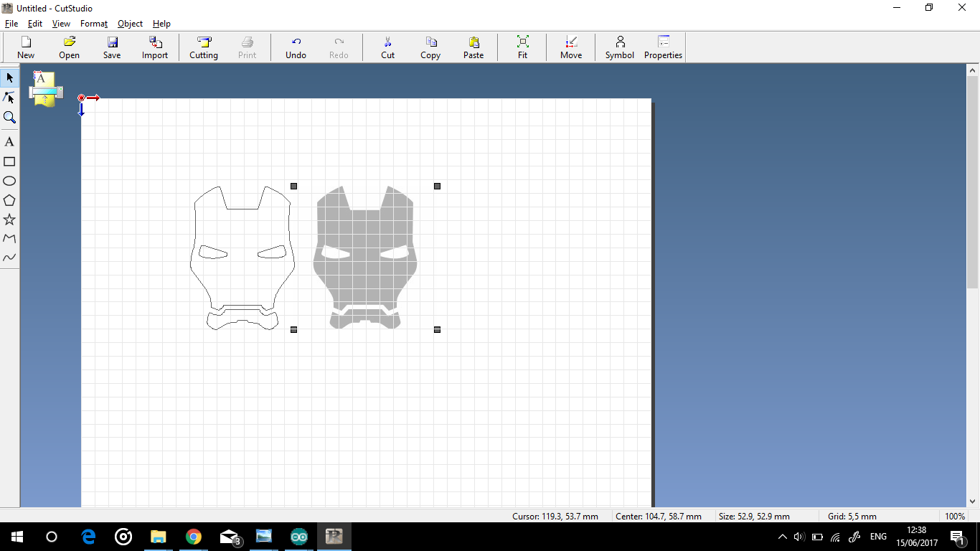Click the vertical scrollbar thumb

pyautogui.click(x=973, y=182)
